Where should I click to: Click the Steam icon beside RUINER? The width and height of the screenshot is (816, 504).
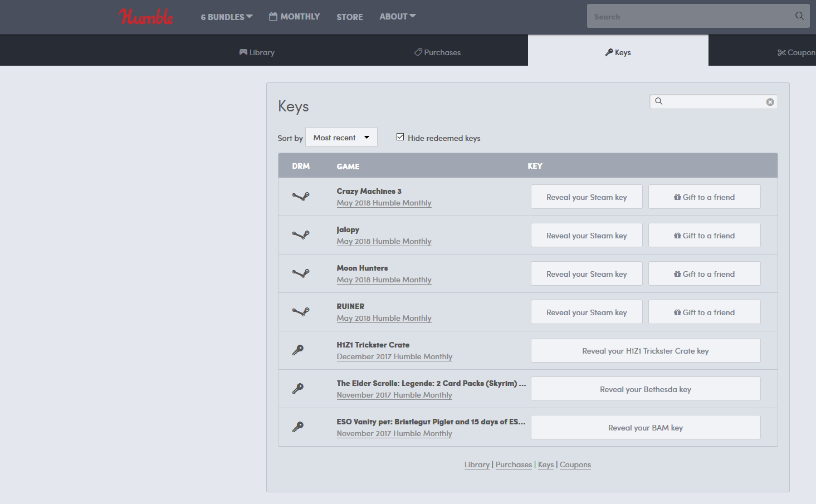click(x=301, y=312)
